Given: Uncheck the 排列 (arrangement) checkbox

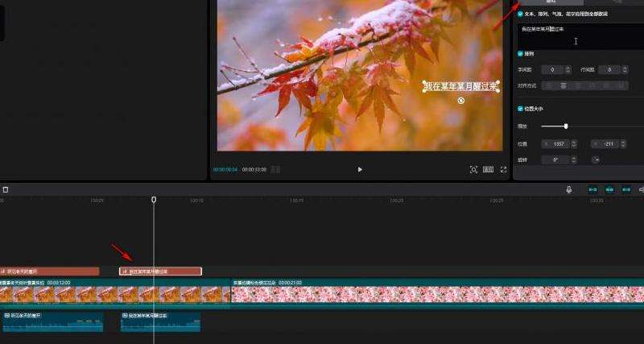Looking at the screenshot, I should (520, 54).
